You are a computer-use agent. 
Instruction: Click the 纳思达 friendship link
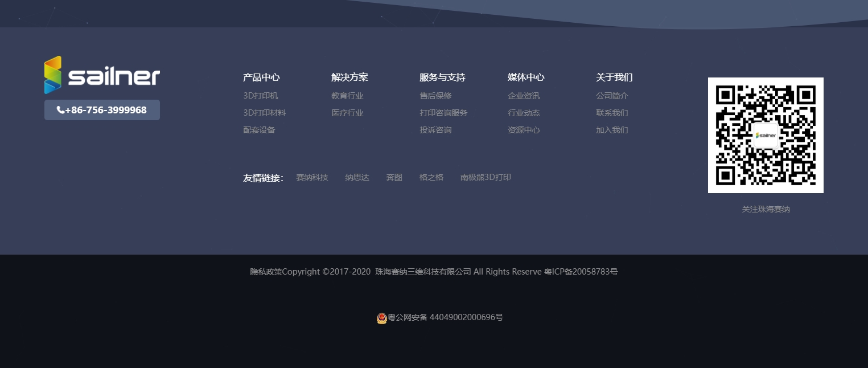(x=357, y=177)
